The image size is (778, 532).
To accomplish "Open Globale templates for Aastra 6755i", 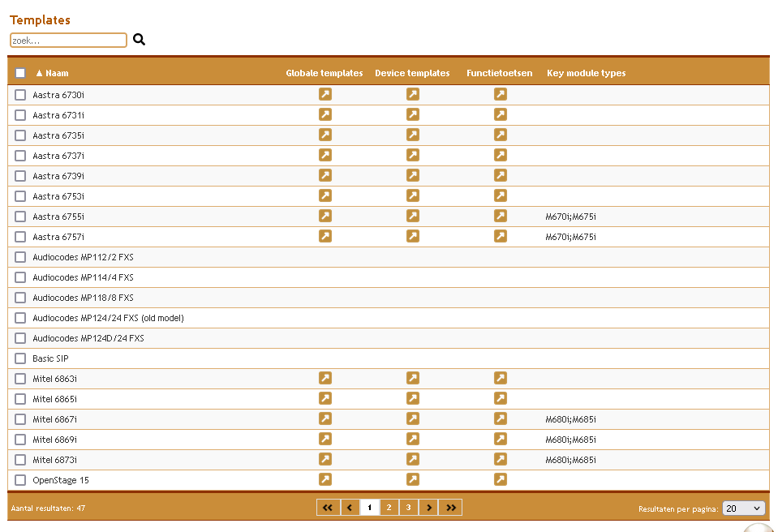I will (325, 217).
